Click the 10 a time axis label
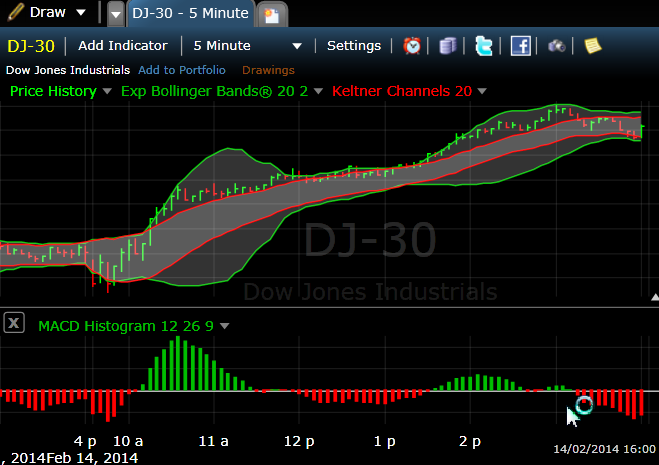This screenshot has height=465, width=659. pos(128,441)
